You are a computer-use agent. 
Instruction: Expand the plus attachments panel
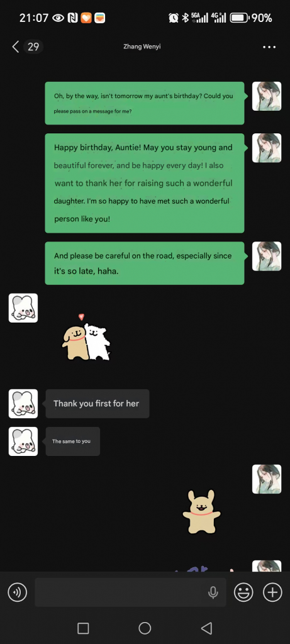click(x=273, y=592)
